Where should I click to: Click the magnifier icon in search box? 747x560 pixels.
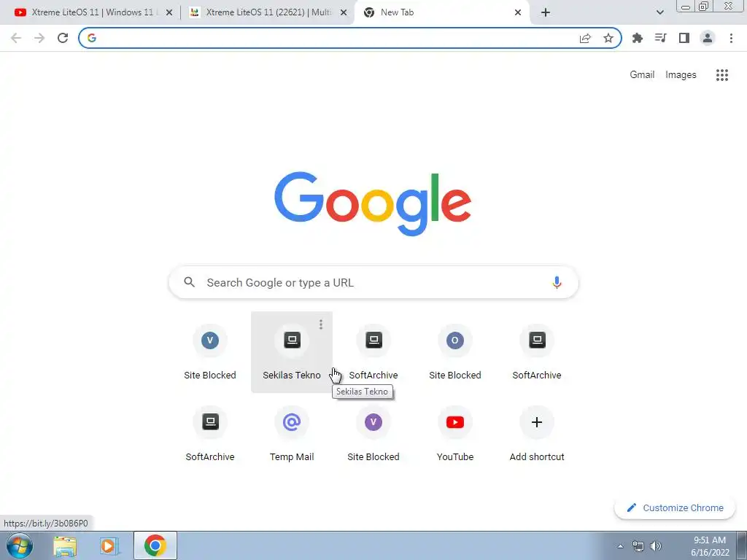coord(189,282)
